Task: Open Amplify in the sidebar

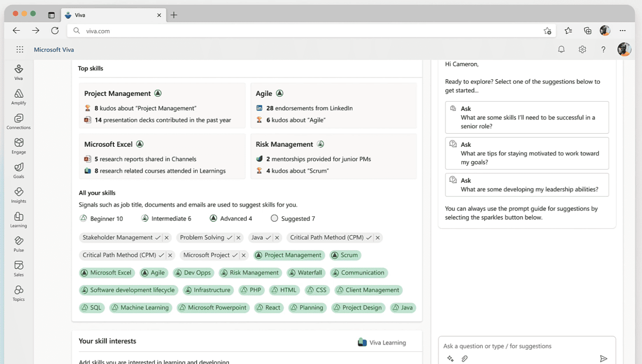Action: pos(18,96)
